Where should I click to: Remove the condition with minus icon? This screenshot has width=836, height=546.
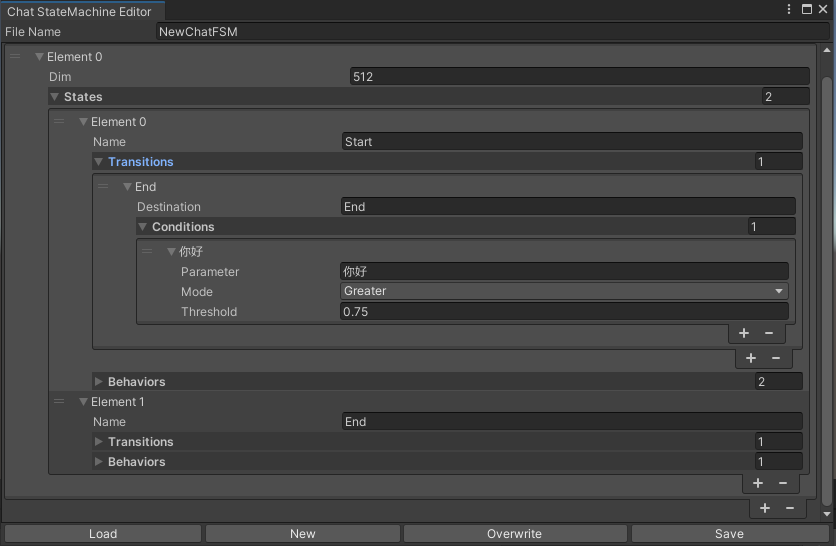click(769, 333)
